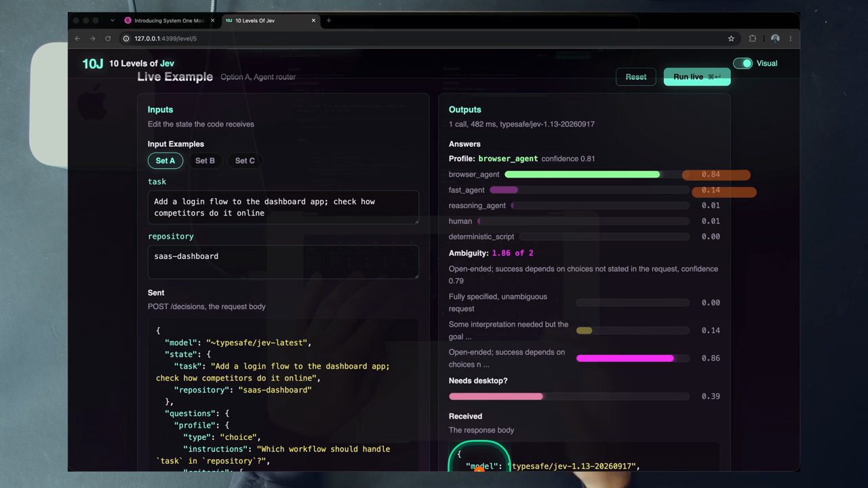Click the browser address bar URL

(x=165, y=39)
